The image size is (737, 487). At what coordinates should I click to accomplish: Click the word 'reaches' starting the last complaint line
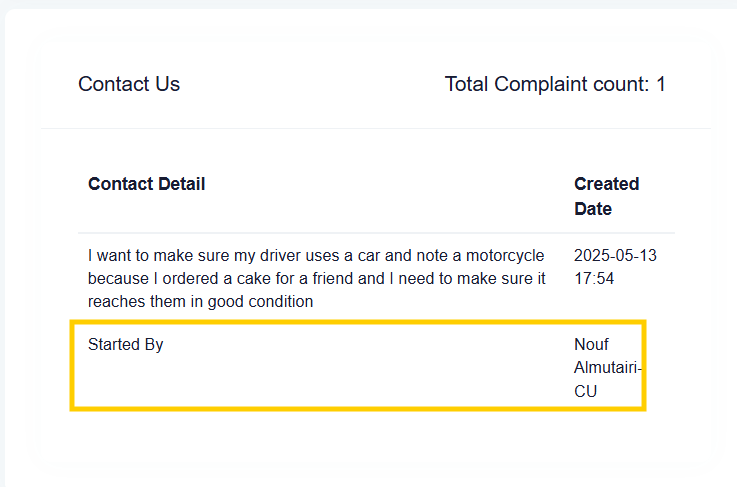(110, 301)
